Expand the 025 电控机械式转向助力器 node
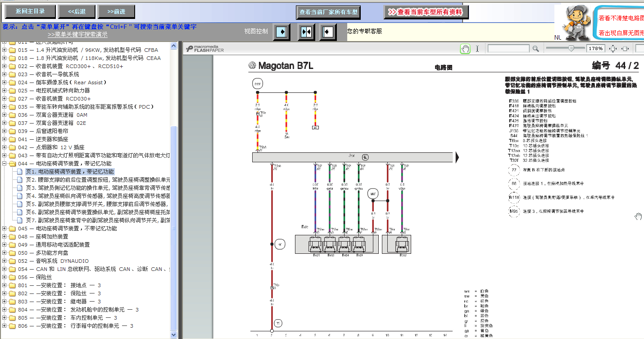Image resolution: width=644 pixels, height=339 pixels. tap(4, 91)
